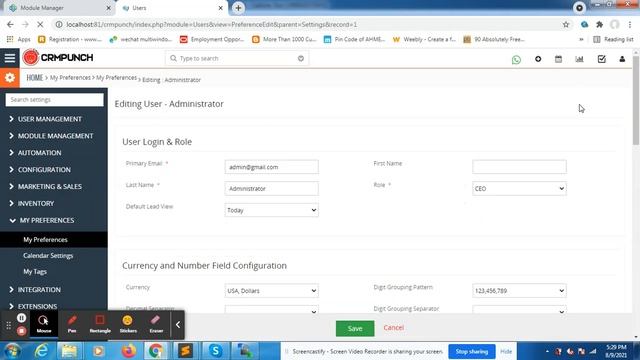Open the calendar icon in header

558,59
